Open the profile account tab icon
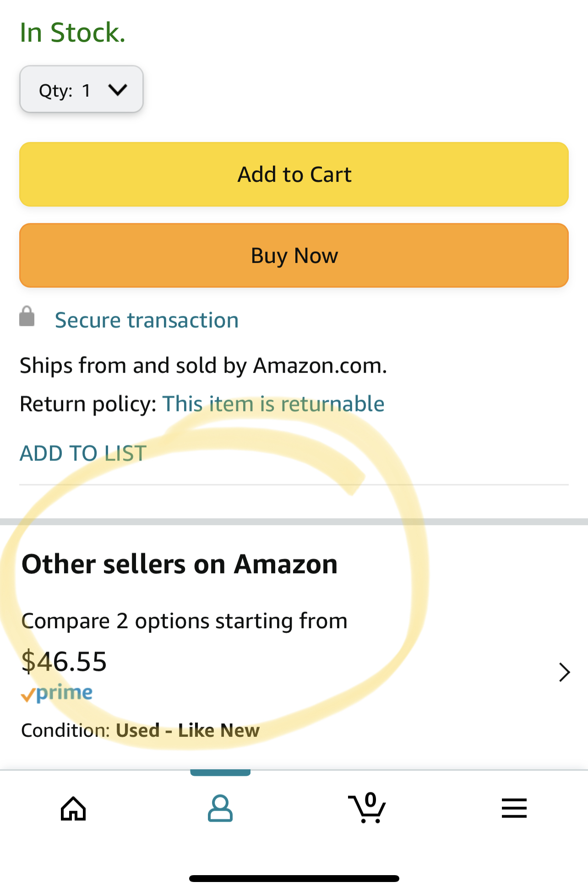The width and height of the screenshot is (588, 893). click(220, 808)
